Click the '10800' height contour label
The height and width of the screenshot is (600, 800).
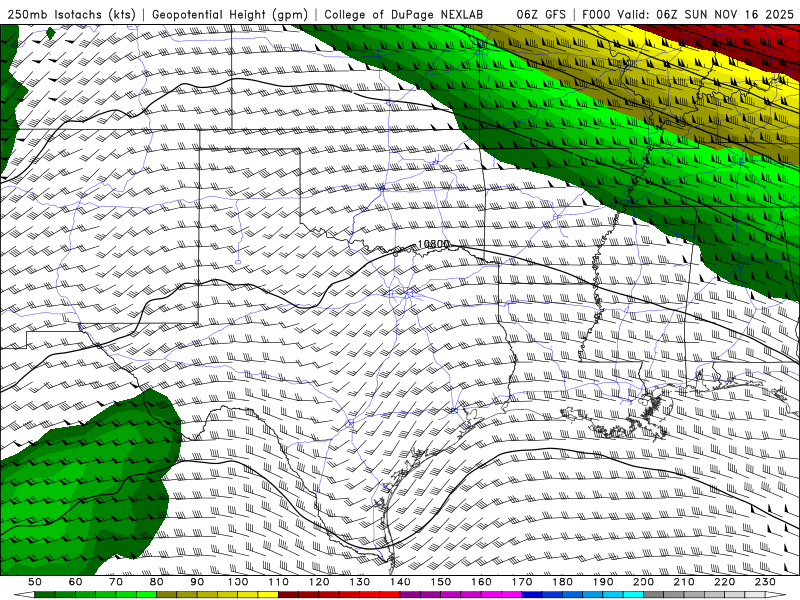(433, 244)
